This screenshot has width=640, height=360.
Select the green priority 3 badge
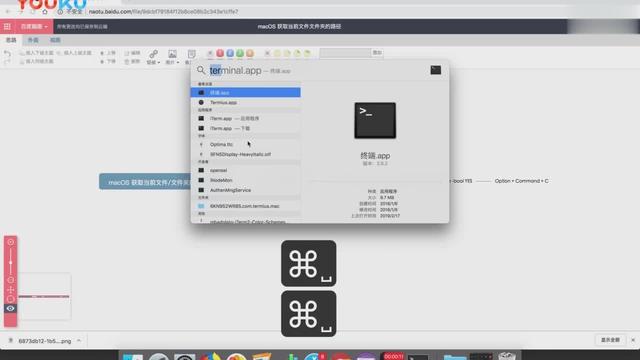pyautogui.click(x=240, y=53)
